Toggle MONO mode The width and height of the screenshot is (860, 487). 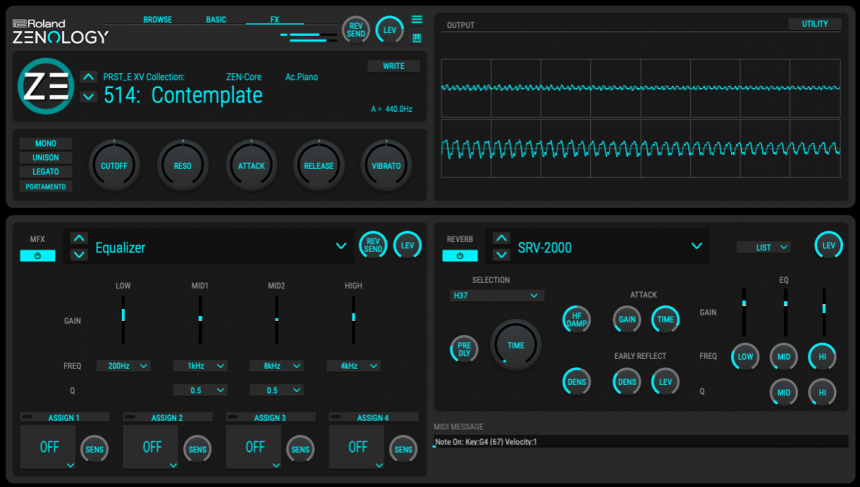pyautogui.click(x=46, y=143)
